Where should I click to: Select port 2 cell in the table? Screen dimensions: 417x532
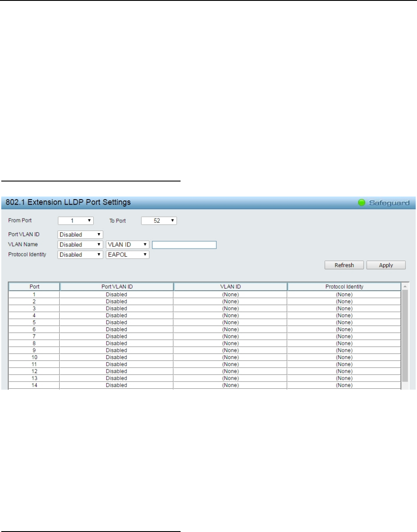34,301
